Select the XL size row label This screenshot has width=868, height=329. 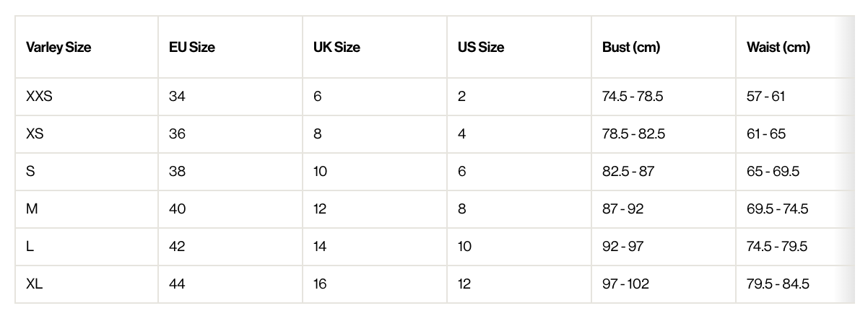35,284
